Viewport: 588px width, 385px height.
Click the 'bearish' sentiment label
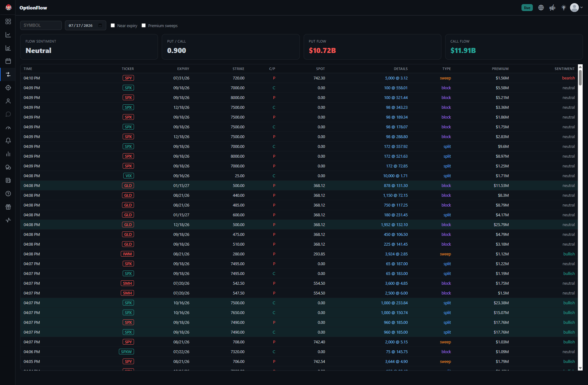coord(568,78)
